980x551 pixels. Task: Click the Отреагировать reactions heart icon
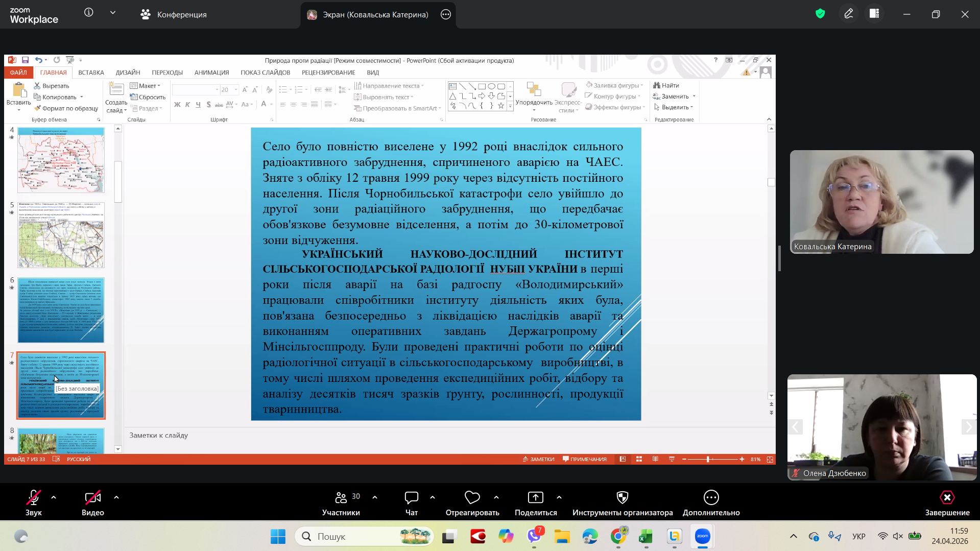point(472,498)
